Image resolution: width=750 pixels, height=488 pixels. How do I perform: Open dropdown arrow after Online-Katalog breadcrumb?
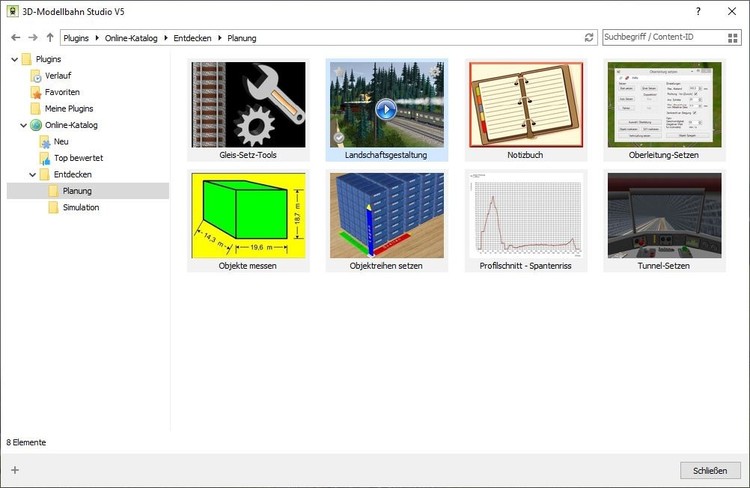click(x=165, y=38)
